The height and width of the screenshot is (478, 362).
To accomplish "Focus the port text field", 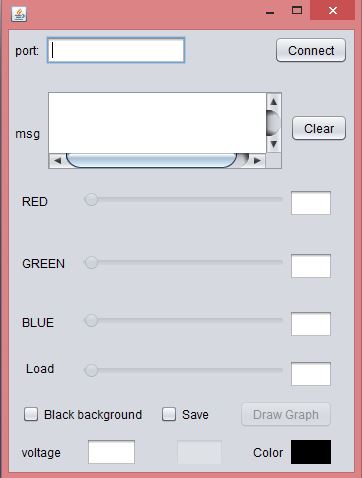I will [x=116, y=50].
